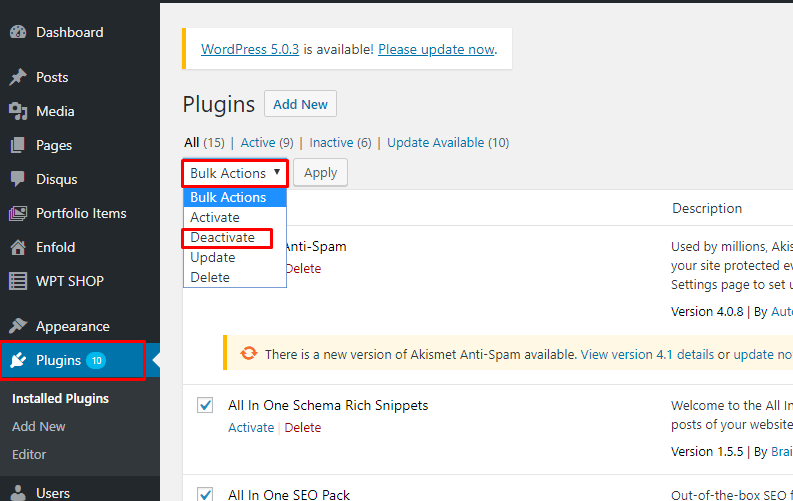Image resolution: width=793 pixels, height=501 pixels.
Task: Uncheck All In One SEO Pack checkbox
Action: pyautogui.click(x=205, y=494)
